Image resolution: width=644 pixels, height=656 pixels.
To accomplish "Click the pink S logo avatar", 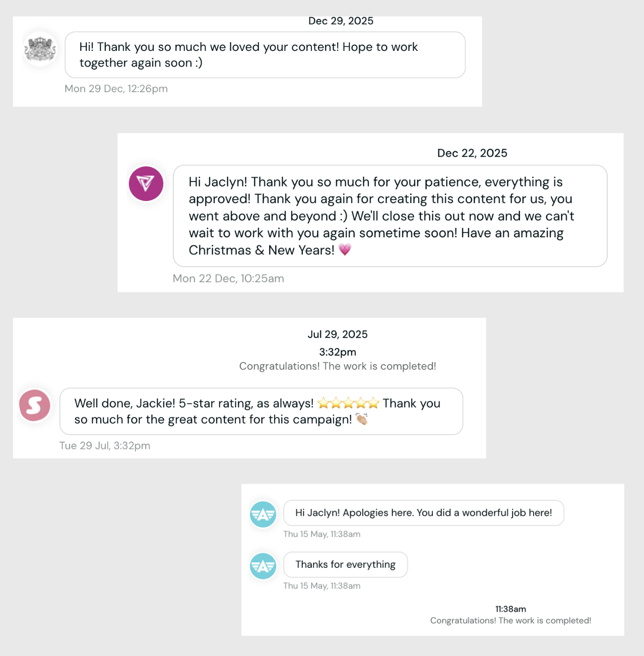I will point(35,405).
